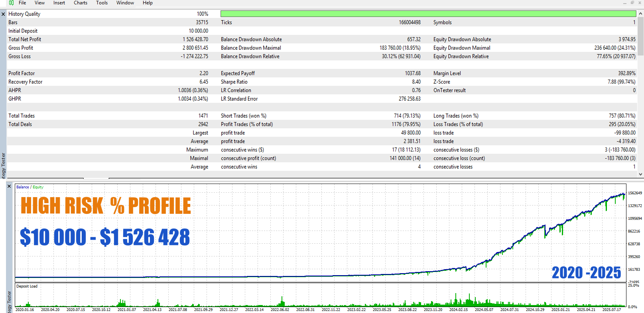Click Equity Drawdown Maximal value 236 640.00
This screenshot has height=313, width=644.
pos(615,48)
